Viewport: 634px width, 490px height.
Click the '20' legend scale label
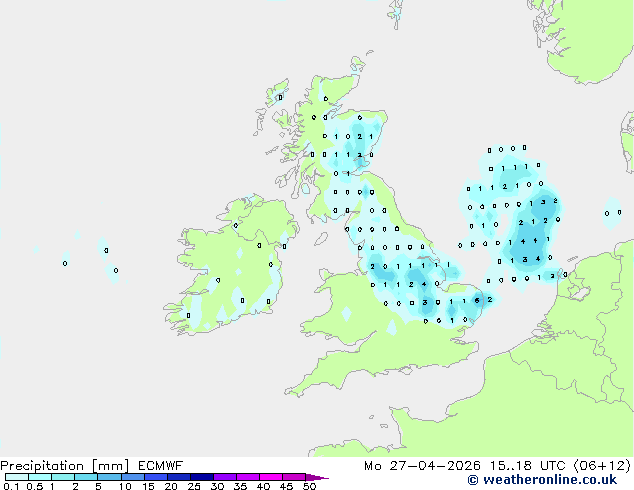click(x=171, y=486)
